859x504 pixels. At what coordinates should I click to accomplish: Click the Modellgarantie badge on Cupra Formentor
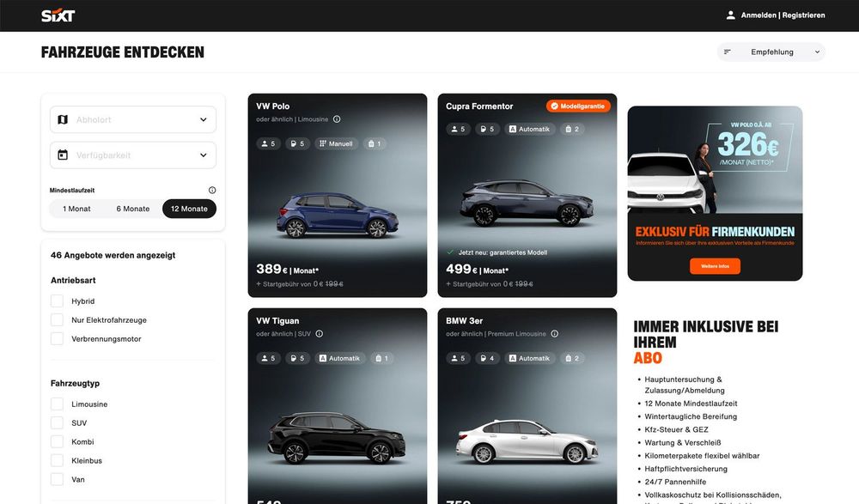tap(578, 106)
